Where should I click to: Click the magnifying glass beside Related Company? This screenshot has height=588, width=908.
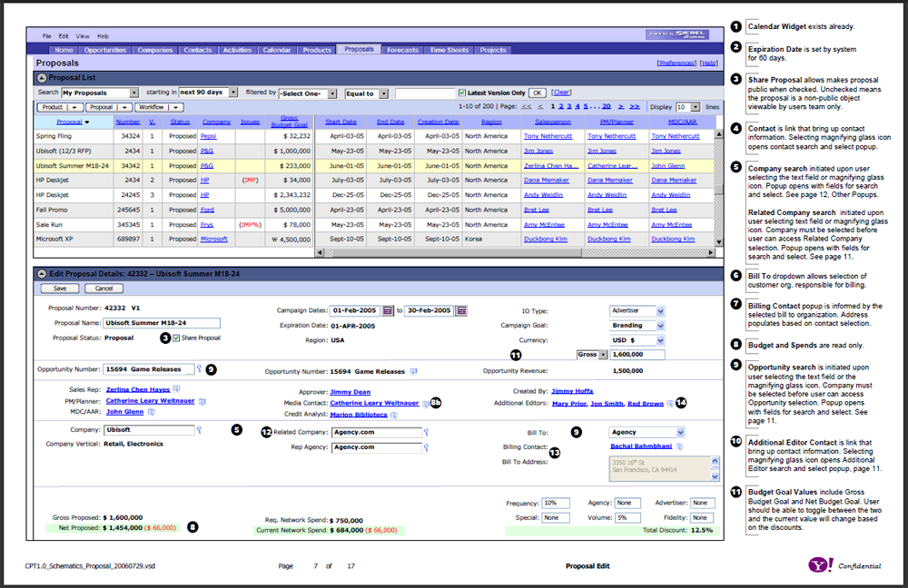(427, 432)
